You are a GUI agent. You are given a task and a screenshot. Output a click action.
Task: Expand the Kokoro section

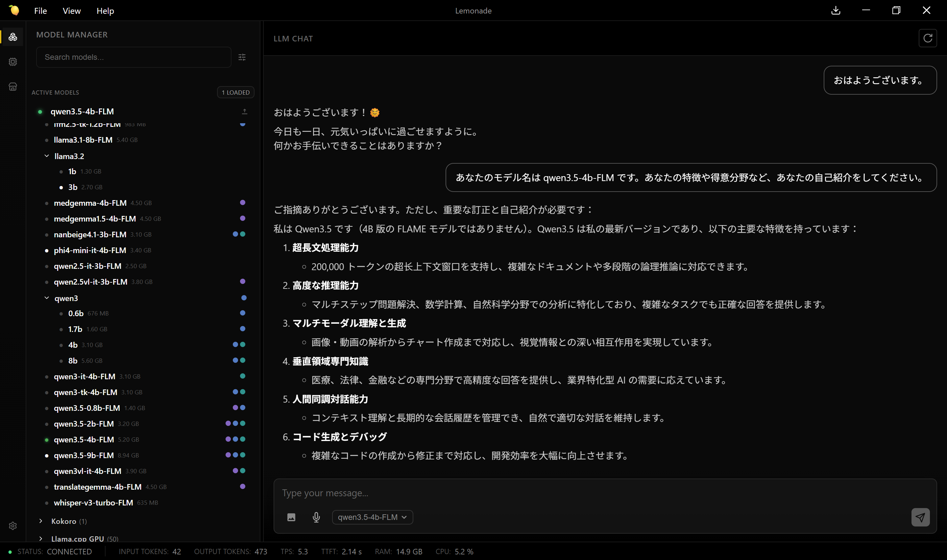click(x=41, y=521)
